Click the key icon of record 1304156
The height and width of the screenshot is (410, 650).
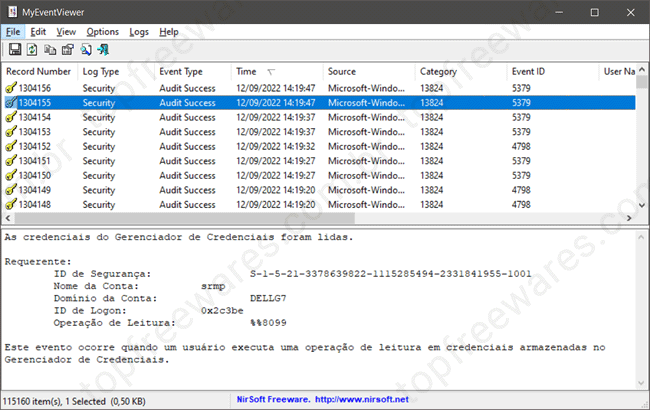(11, 88)
